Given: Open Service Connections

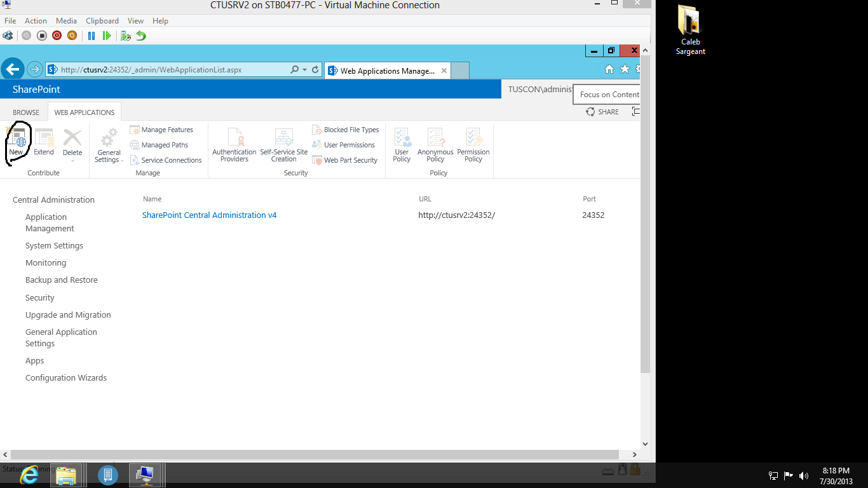Looking at the screenshot, I should (x=166, y=160).
